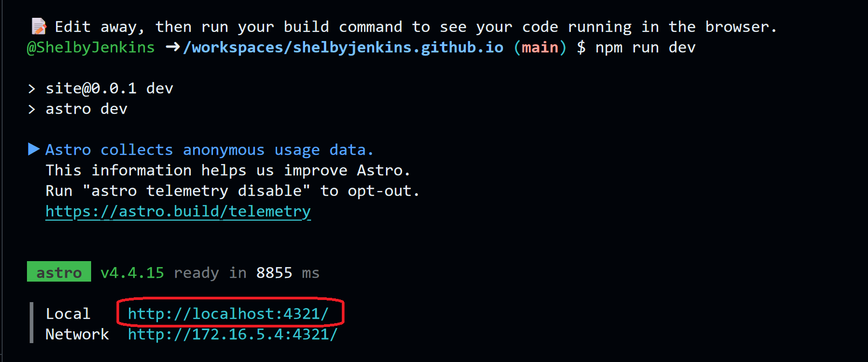Click the ">" marker before "astro dev"

pyautogui.click(x=32, y=109)
